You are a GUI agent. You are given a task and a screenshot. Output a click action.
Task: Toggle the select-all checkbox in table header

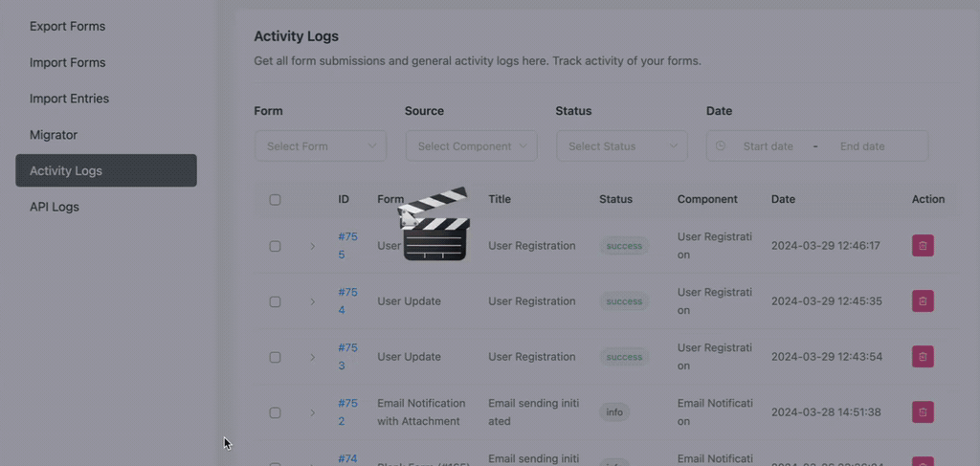(275, 200)
